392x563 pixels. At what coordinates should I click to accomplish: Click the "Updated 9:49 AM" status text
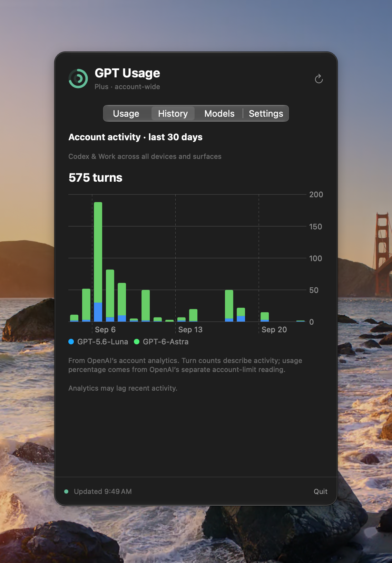[103, 492]
